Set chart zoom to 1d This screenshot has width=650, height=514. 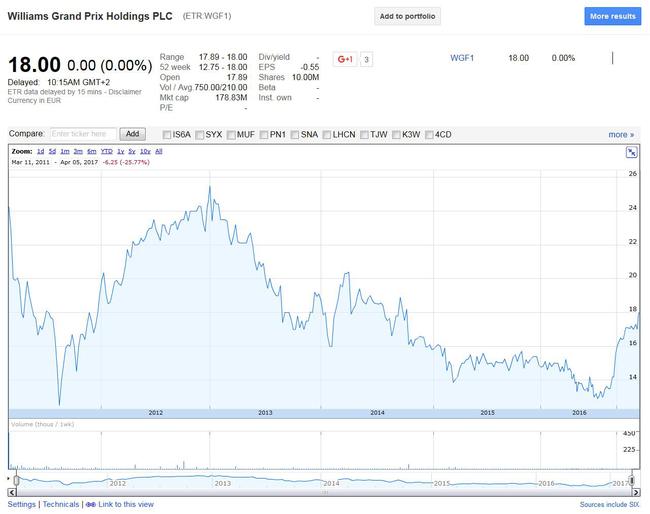click(41, 151)
